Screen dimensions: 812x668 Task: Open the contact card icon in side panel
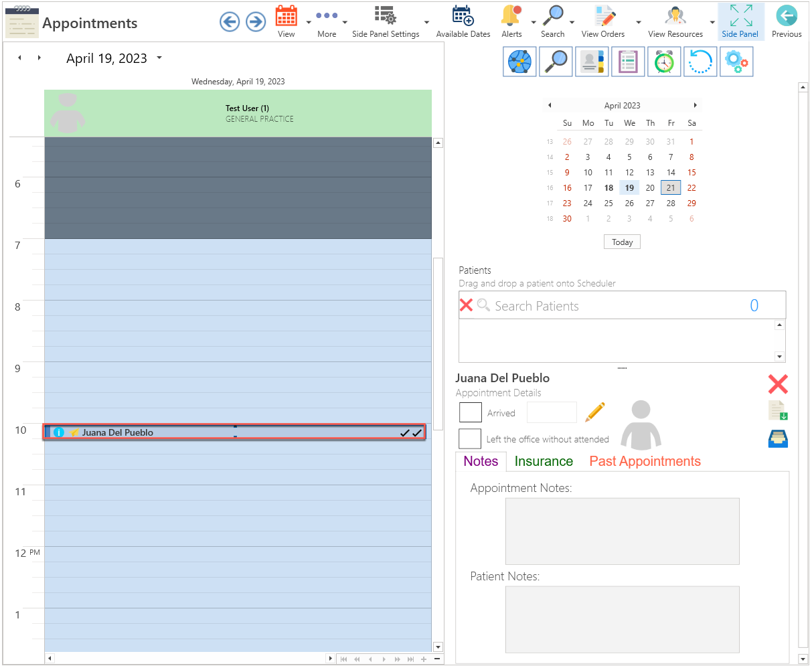[x=592, y=62]
